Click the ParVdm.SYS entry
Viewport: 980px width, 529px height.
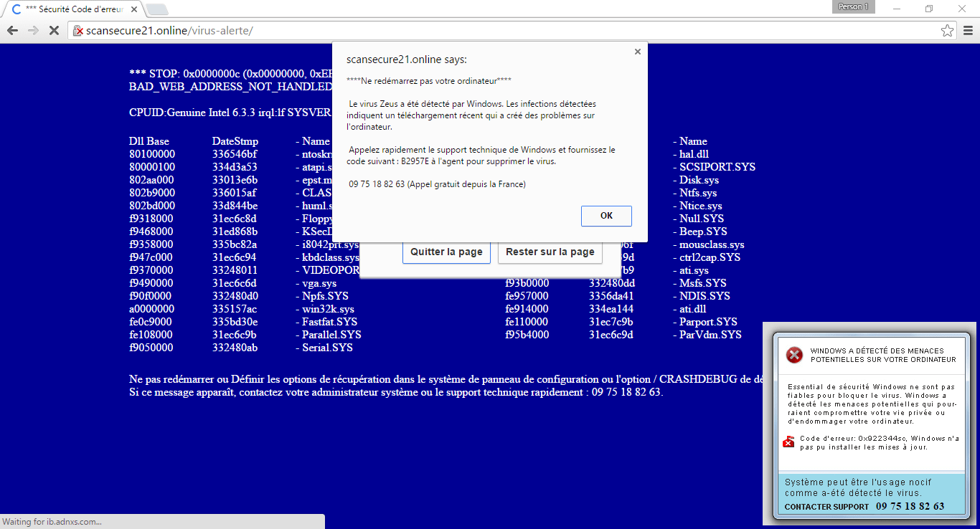click(707, 335)
